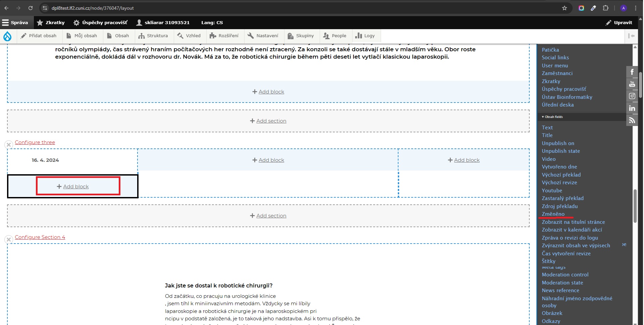Open the skliarar 31093521 user menu

pos(163,22)
